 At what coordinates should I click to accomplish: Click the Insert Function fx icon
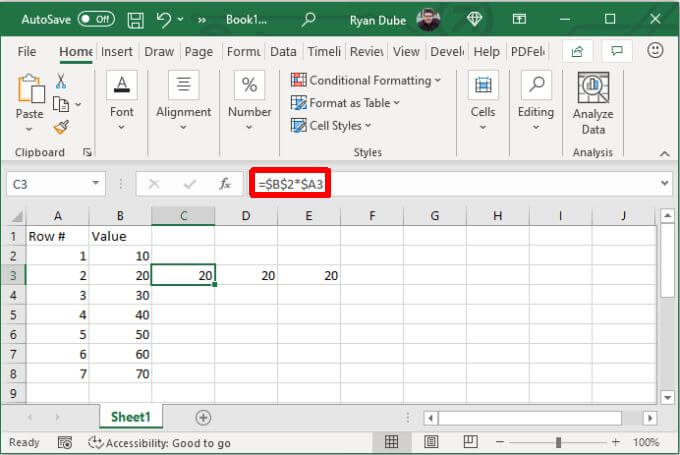click(x=225, y=184)
